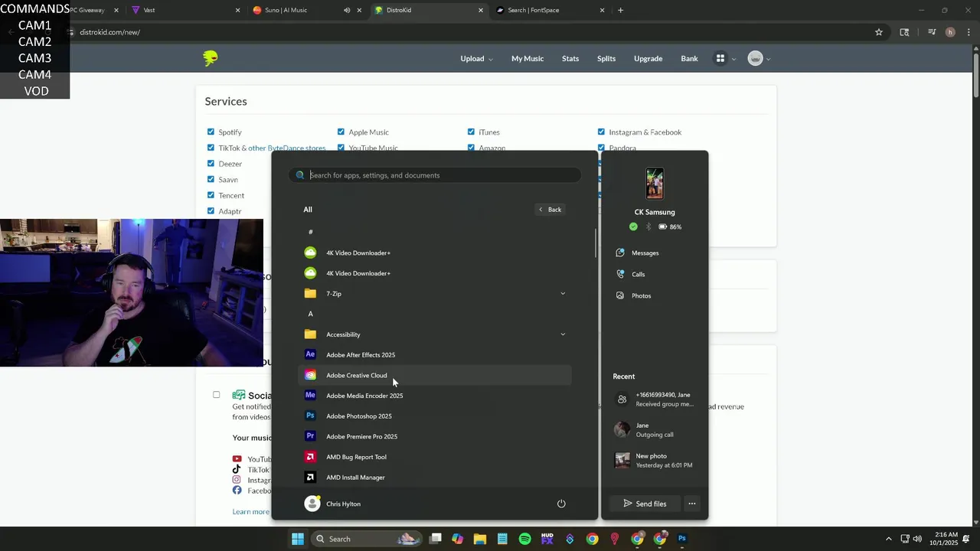Uncheck the Adaptr service checkbox

tap(211, 210)
